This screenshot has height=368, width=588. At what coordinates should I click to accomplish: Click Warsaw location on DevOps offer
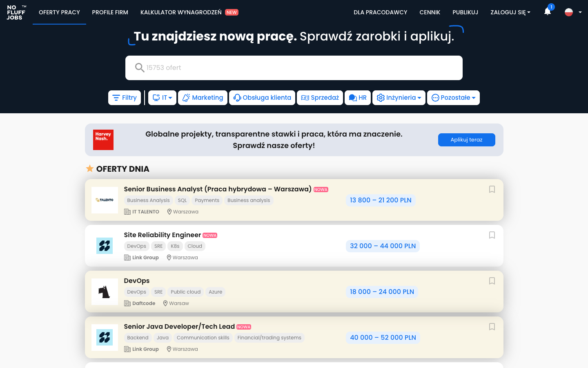tap(179, 303)
